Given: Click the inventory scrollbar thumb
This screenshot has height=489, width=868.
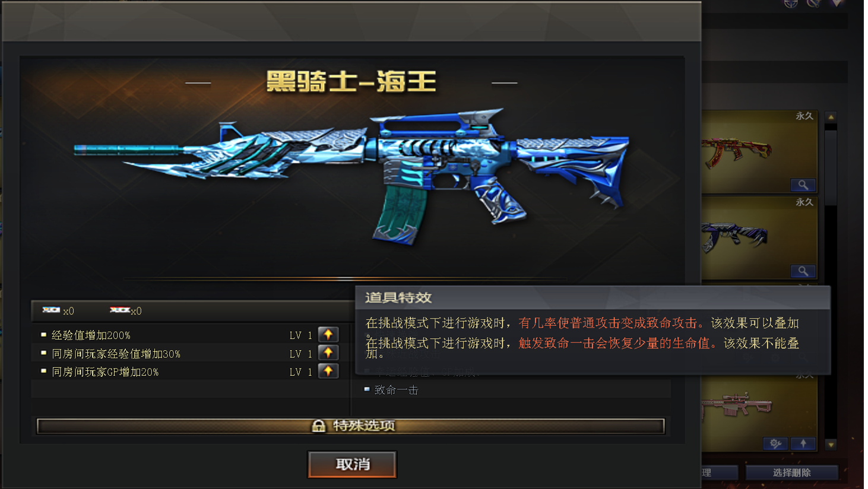Looking at the screenshot, I should click(x=831, y=167).
